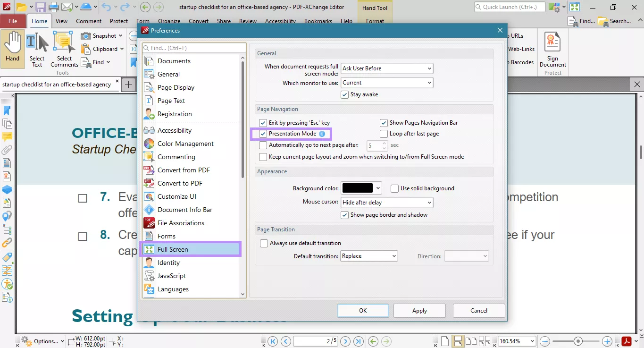Click OK to confirm preferences

362,310
